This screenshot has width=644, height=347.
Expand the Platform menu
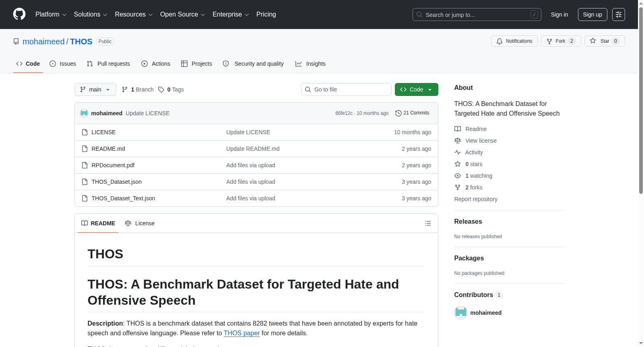pyautogui.click(x=51, y=15)
